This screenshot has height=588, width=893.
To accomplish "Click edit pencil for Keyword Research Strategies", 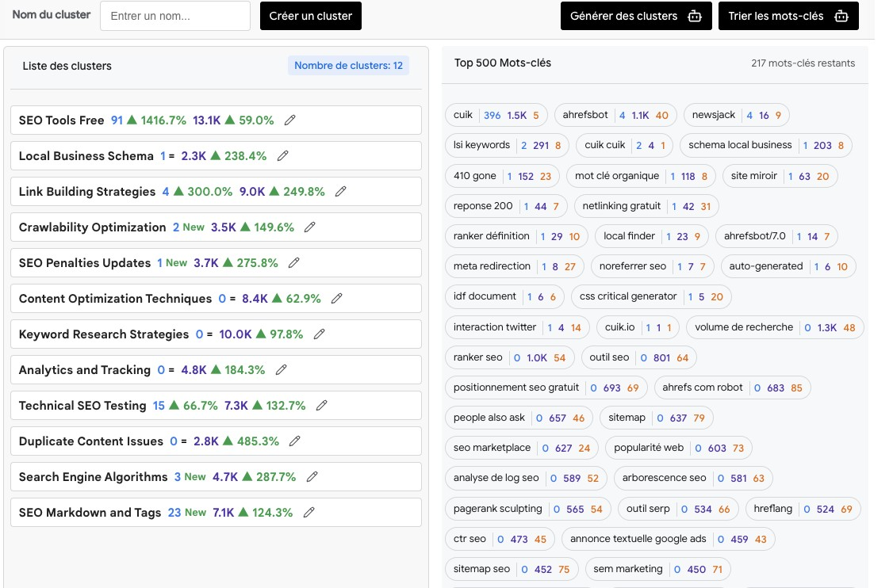I will point(319,334).
